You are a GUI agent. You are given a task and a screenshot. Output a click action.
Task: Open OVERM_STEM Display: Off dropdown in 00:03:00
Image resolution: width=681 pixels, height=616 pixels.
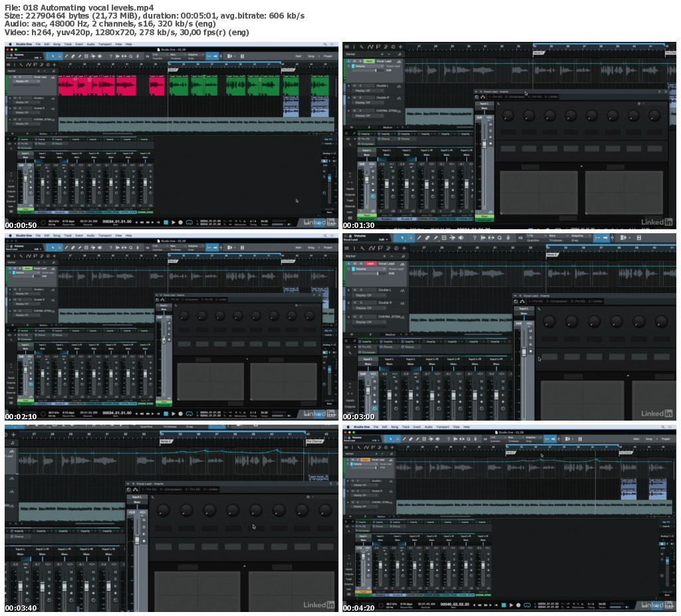click(369, 322)
